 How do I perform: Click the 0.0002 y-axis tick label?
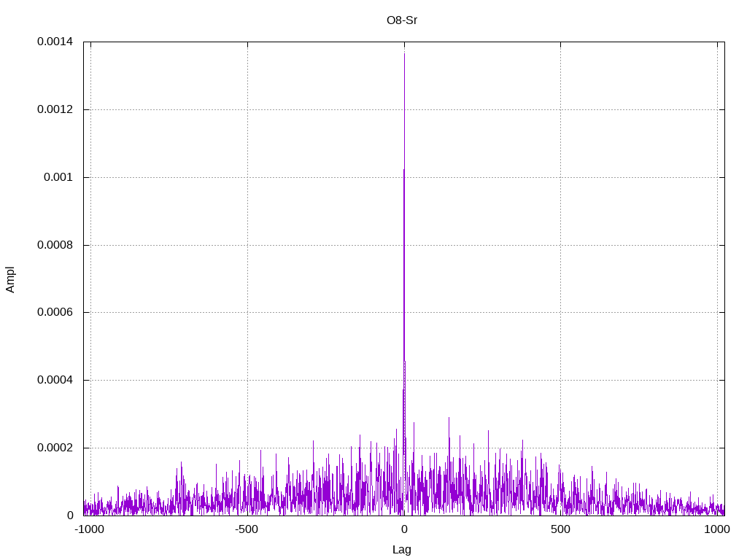(x=55, y=448)
